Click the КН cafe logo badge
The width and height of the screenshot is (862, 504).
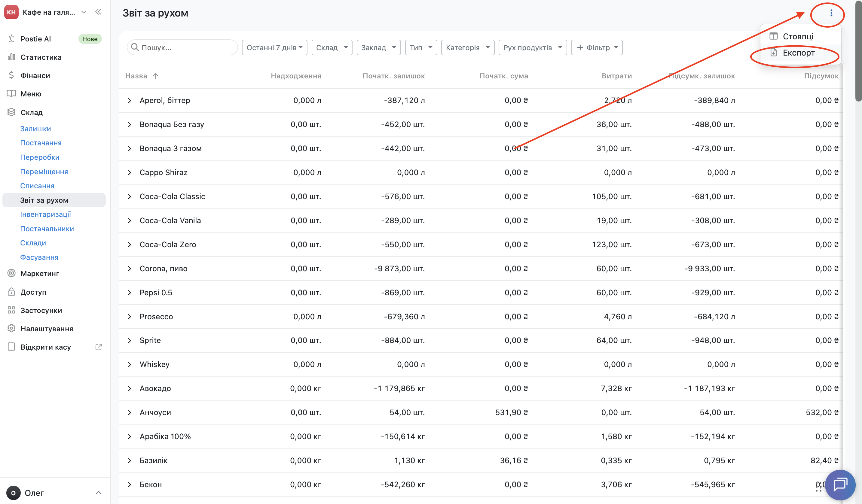point(11,12)
